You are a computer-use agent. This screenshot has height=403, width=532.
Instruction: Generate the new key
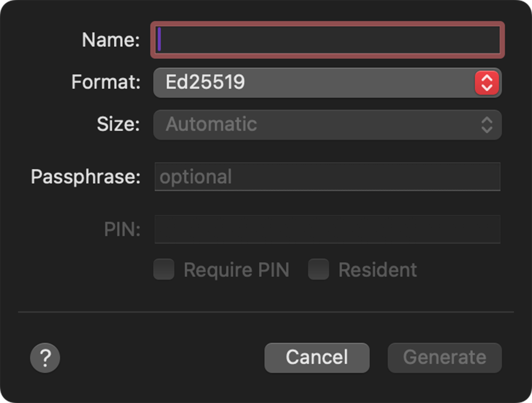coord(444,358)
